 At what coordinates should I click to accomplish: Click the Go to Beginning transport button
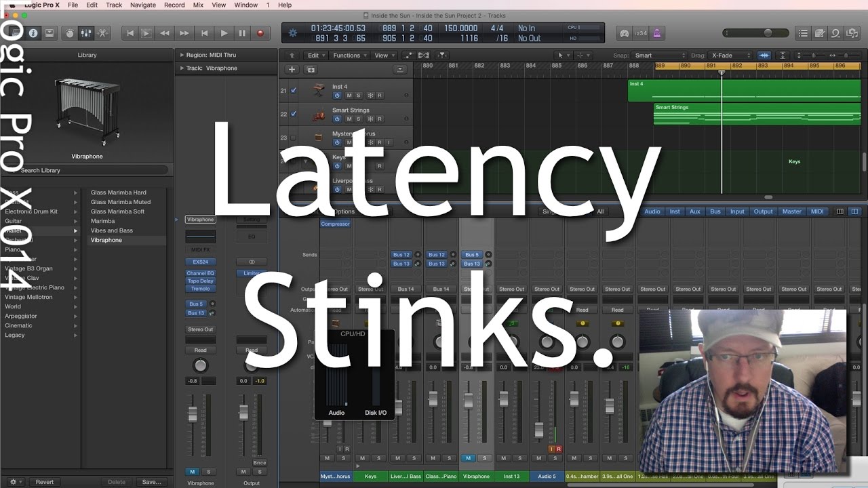[x=130, y=33]
